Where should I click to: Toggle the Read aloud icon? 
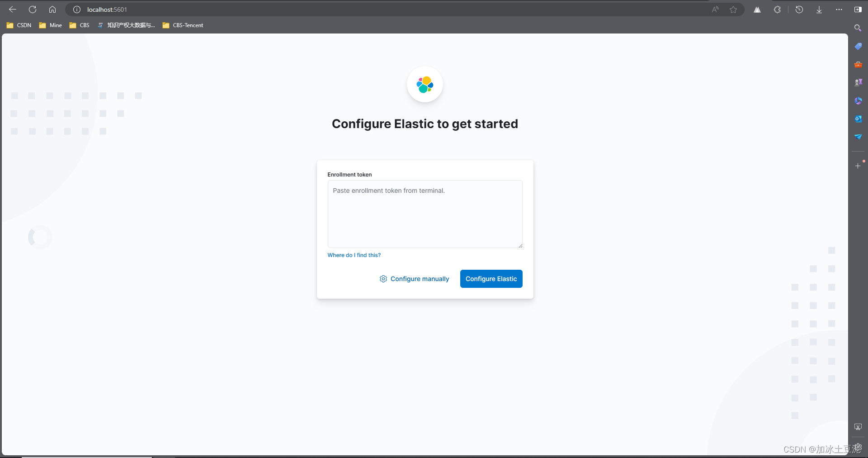[x=715, y=10]
